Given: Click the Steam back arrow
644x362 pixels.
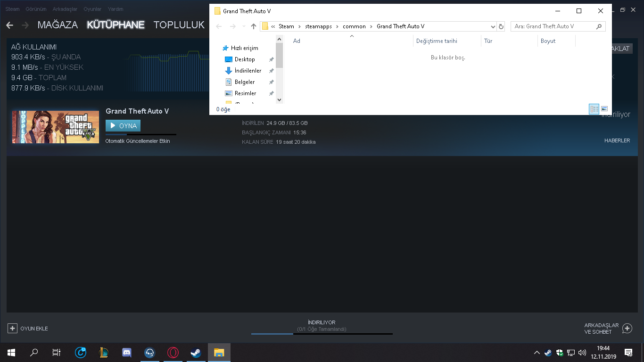Looking at the screenshot, I should point(9,25).
